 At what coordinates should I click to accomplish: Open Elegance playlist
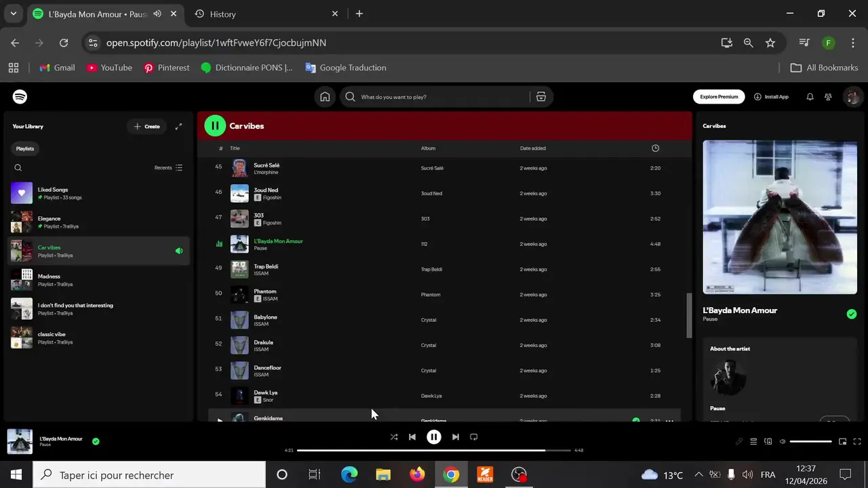98,222
